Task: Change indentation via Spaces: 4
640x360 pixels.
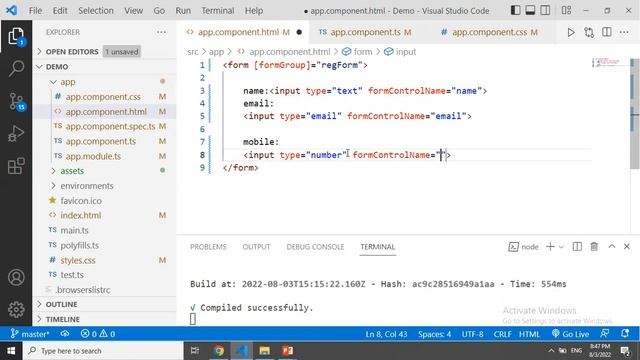Action: click(x=434, y=334)
